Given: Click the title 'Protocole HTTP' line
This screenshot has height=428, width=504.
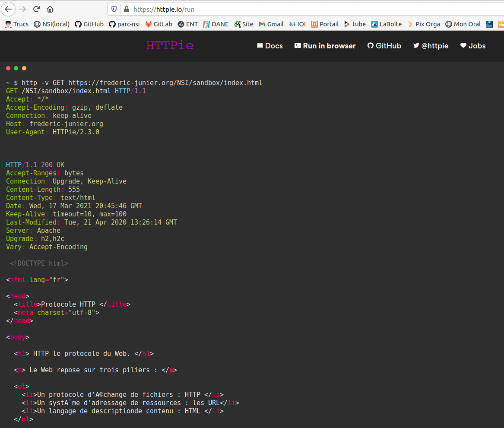Looking at the screenshot, I should (x=72, y=304).
